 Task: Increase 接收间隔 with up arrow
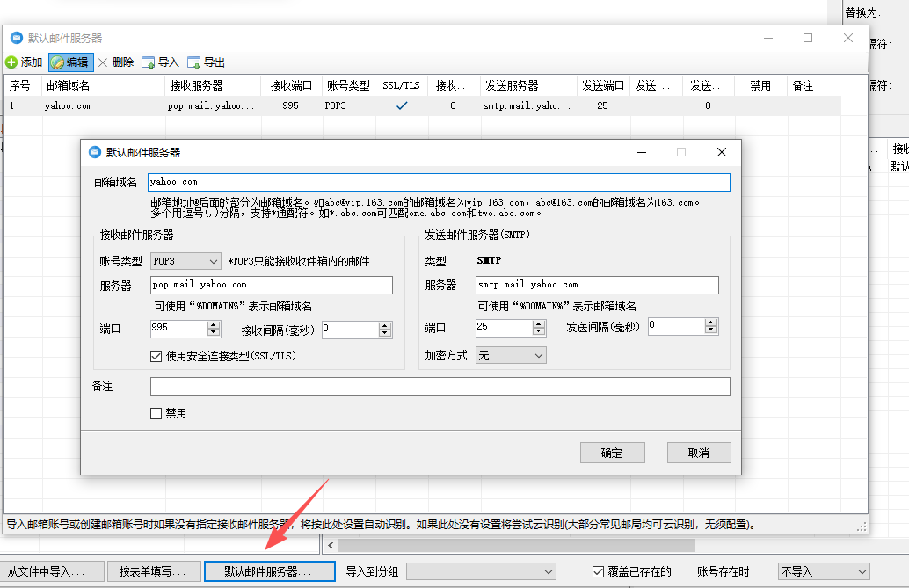coord(385,326)
